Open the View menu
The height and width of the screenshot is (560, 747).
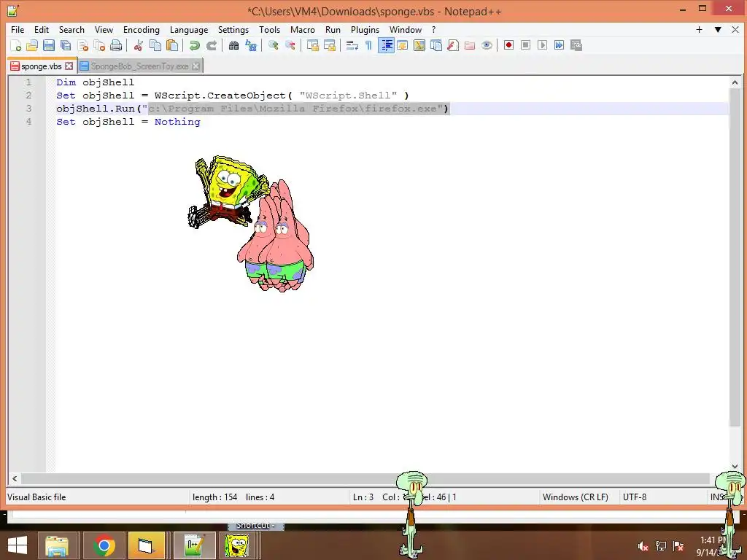point(104,29)
